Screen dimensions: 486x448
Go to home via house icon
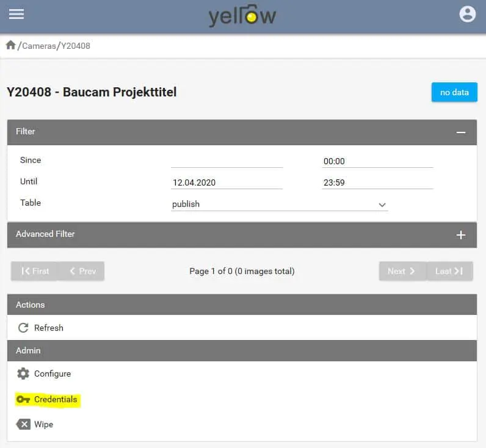[10, 45]
